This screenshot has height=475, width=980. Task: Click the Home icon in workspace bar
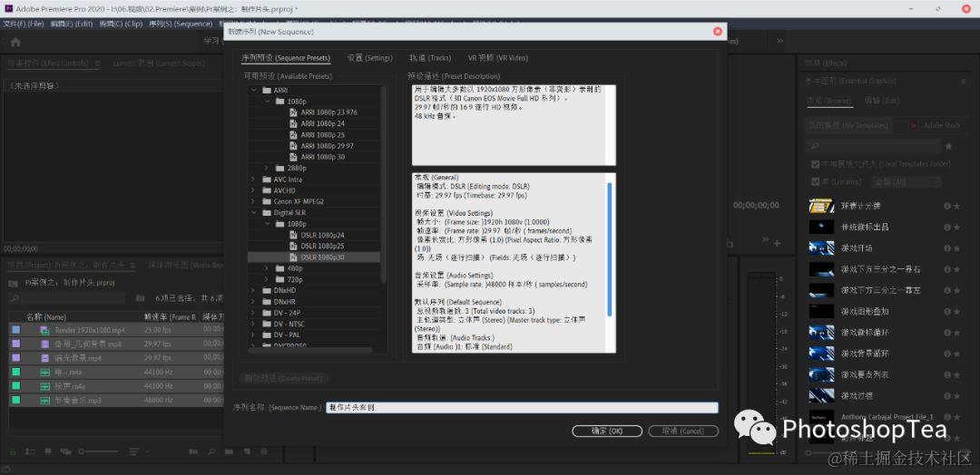pos(15,42)
